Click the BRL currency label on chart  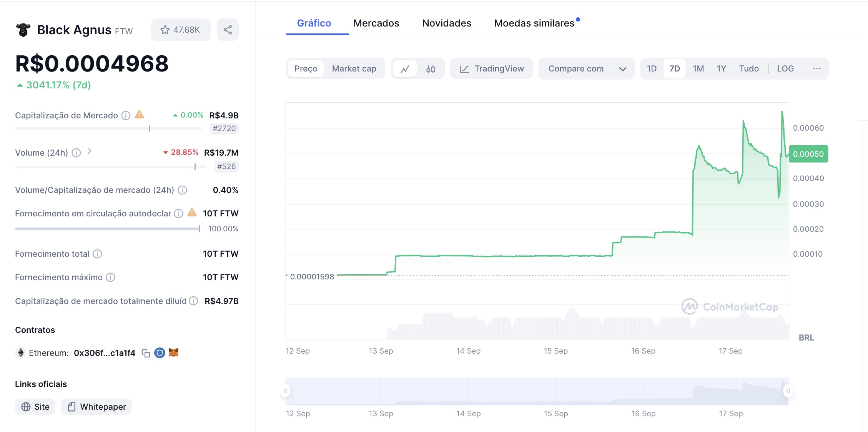pos(806,338)
